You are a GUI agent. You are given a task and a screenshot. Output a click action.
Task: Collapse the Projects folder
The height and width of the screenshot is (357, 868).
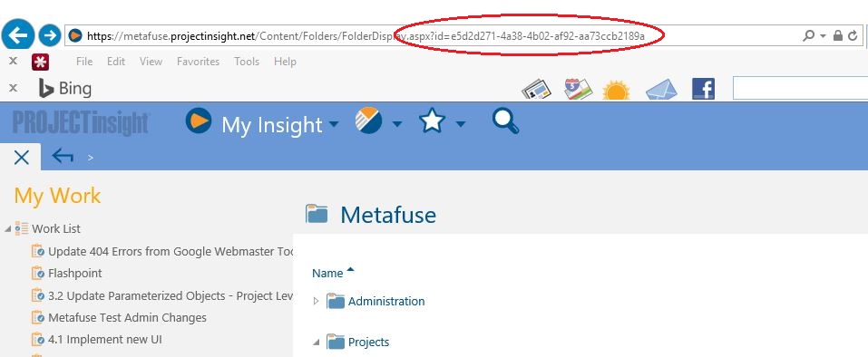click(316, 343)
